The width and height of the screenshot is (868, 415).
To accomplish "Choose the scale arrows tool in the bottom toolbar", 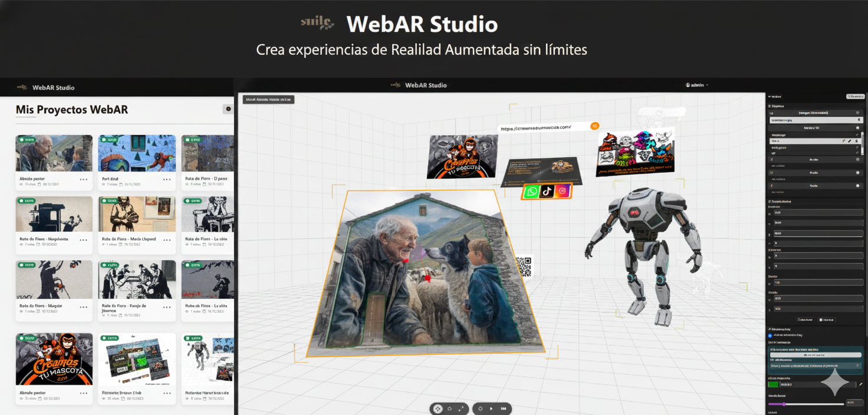I will point(461,409).
